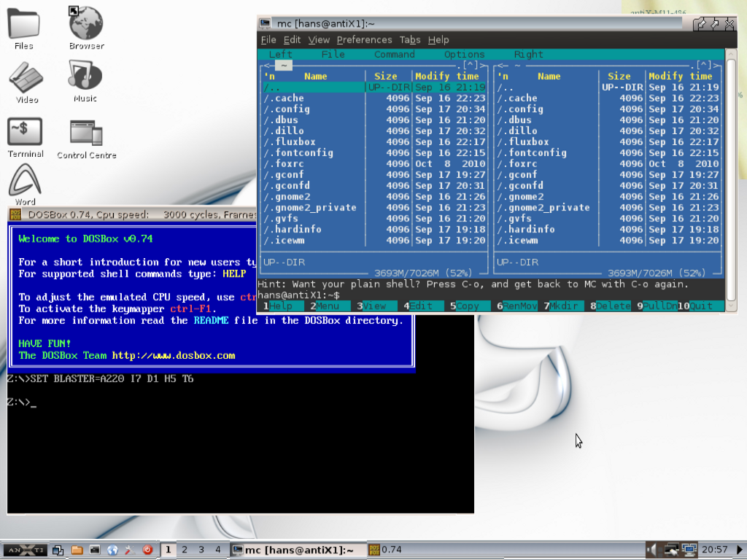Select /.fluxbox in the left panel
This screenshot has width=747, height=560.
(x=374, y=142)
